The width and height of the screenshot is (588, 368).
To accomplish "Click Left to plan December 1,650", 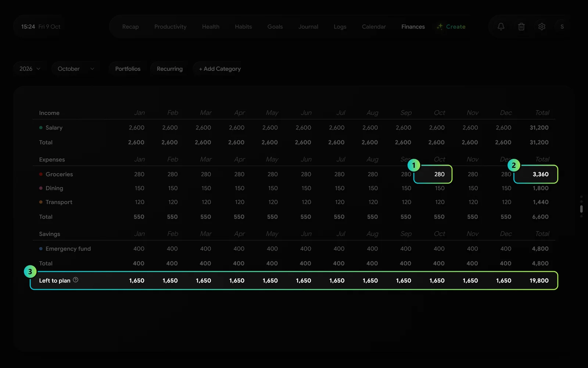I will (x=504, y=280).
